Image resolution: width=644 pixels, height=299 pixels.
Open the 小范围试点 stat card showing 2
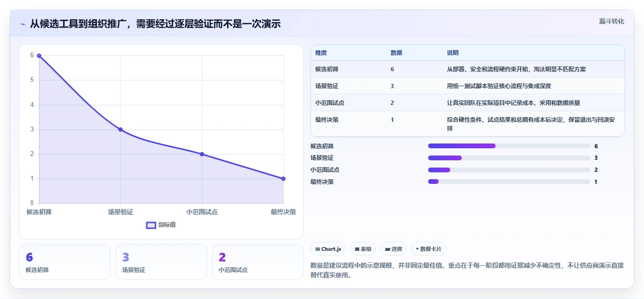coord(258,262)
